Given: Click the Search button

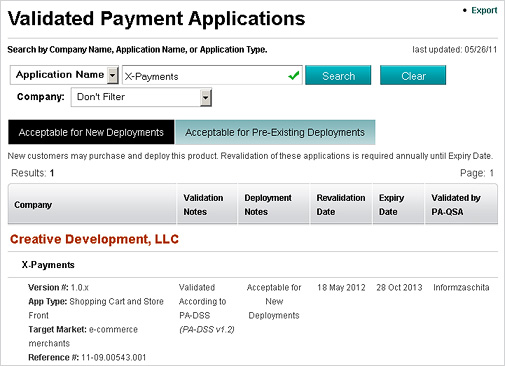Looking at the screenshot, I should (338, 75).
